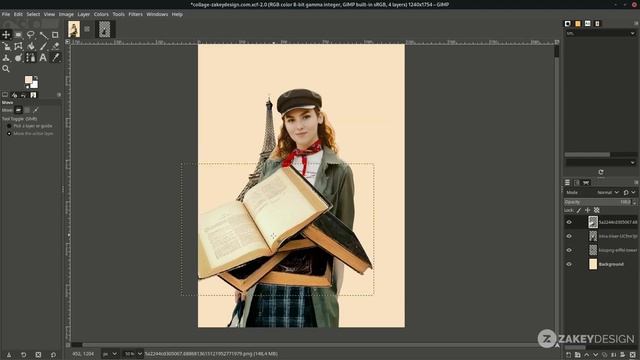Click the foreground color swatch

(28, 80)
